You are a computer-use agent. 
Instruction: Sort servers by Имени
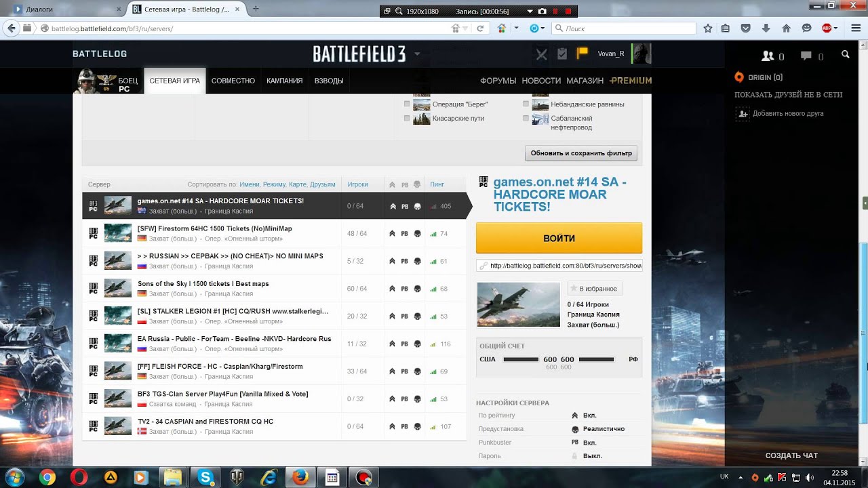point(249,184)
